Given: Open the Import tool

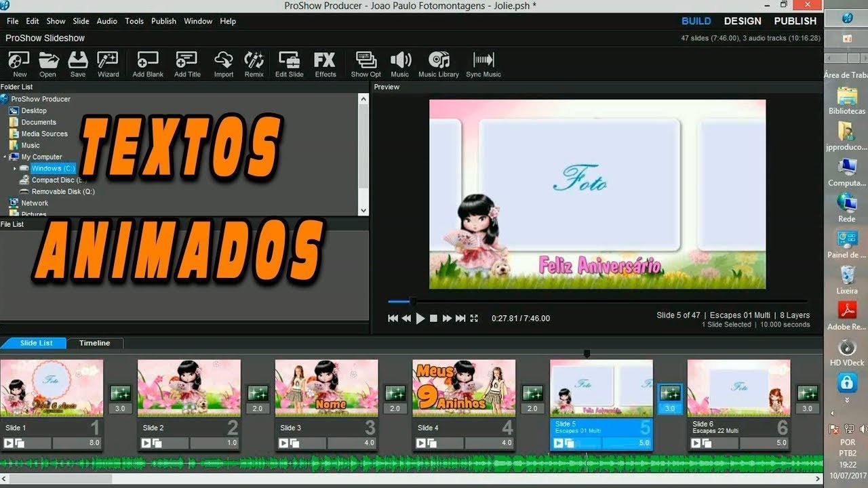Looking at the screenshot, I should tap(224, 64).
